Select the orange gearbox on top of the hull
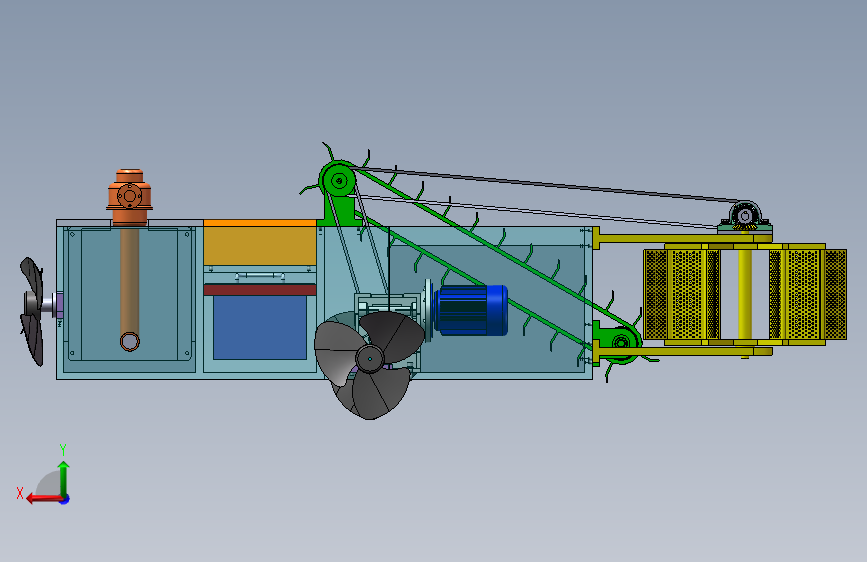867x562 pixels. (x=129, y=196)
